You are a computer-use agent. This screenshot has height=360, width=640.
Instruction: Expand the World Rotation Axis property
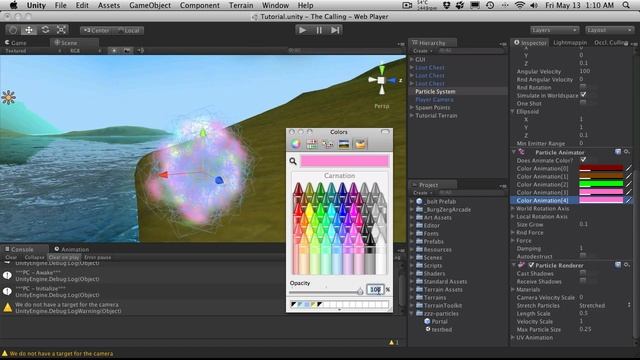click(x=513, y=208)
